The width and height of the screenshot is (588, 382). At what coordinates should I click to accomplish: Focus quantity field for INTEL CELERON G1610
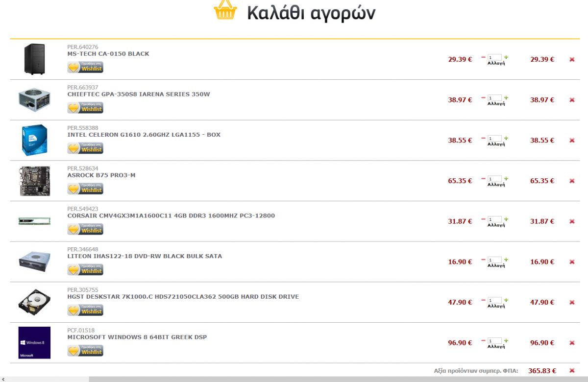pos(495,139)
